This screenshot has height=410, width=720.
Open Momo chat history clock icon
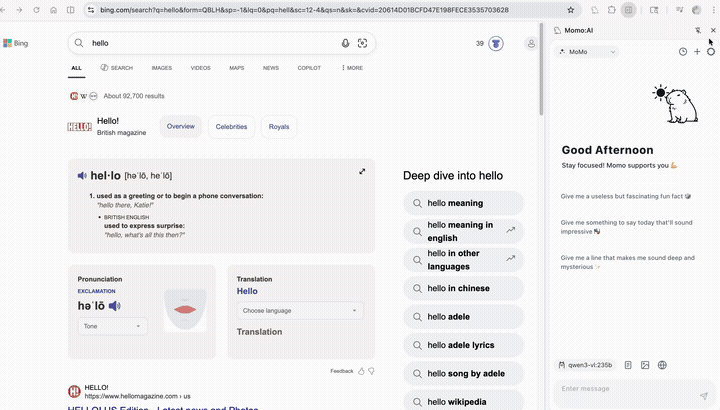point(683,52)
